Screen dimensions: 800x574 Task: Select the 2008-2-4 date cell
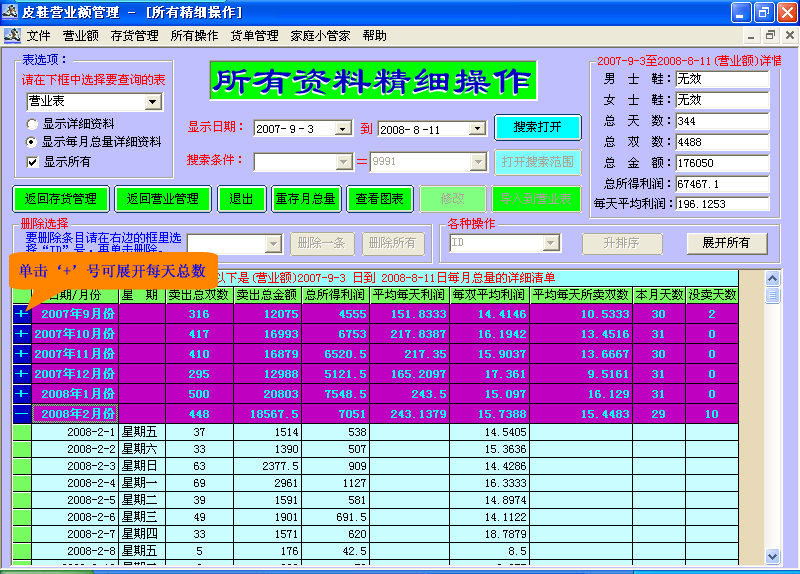click(75, 483)
